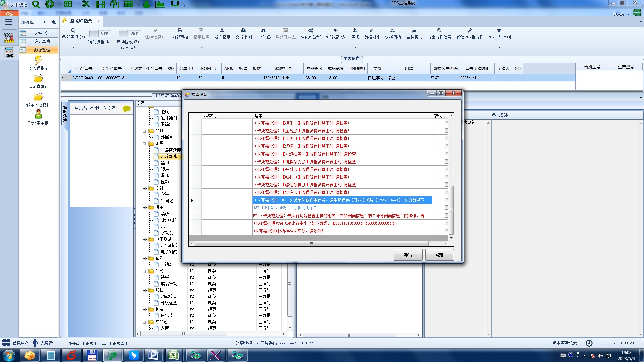
Task: Click the quick-access chart icon
Action: (160, 4)
